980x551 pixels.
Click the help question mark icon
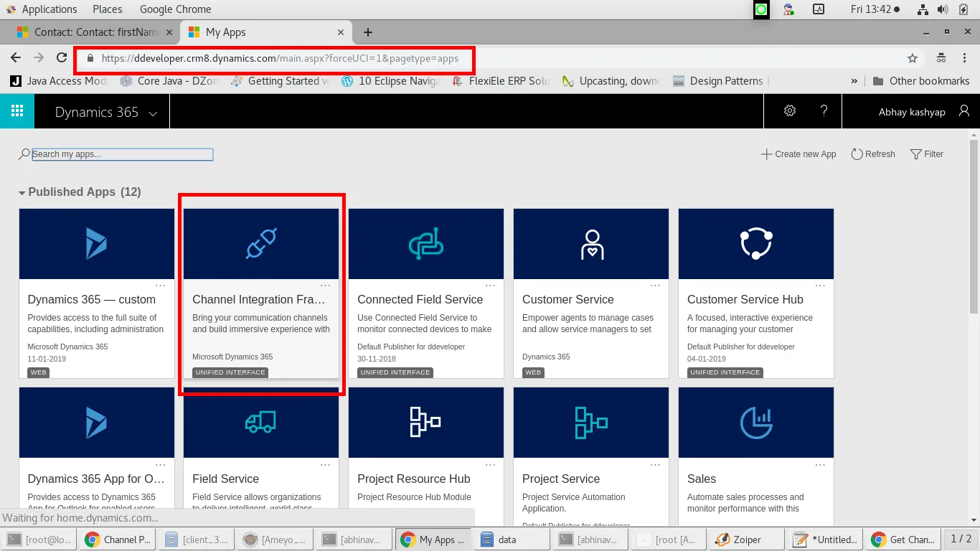click(824, 111)
